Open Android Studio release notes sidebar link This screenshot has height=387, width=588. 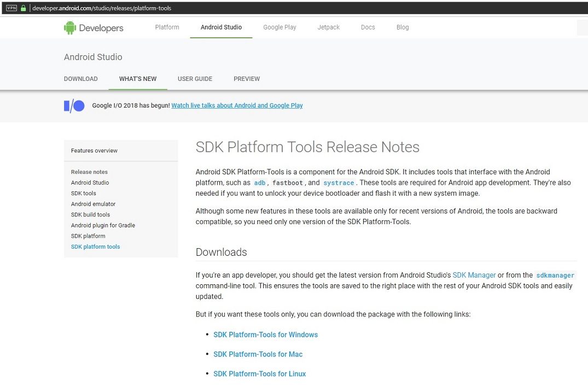(90, 183)
